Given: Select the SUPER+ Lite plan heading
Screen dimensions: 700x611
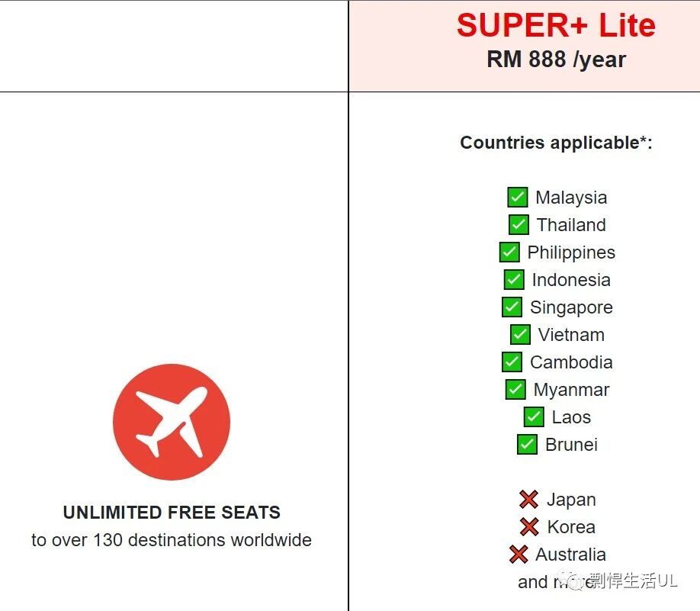Looking at the screenshot, I should 556,25.
